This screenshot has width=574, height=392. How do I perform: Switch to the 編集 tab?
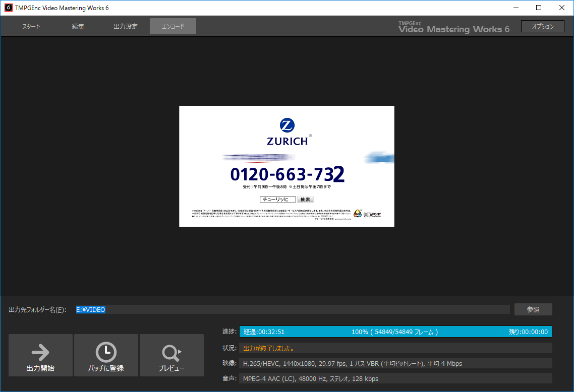tap(78, 26)
